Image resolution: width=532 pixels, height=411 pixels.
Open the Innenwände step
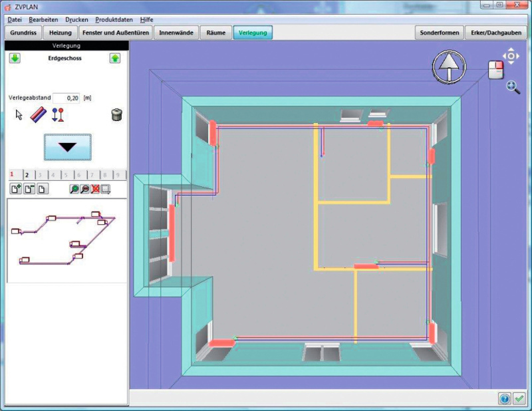pos(176,33)
